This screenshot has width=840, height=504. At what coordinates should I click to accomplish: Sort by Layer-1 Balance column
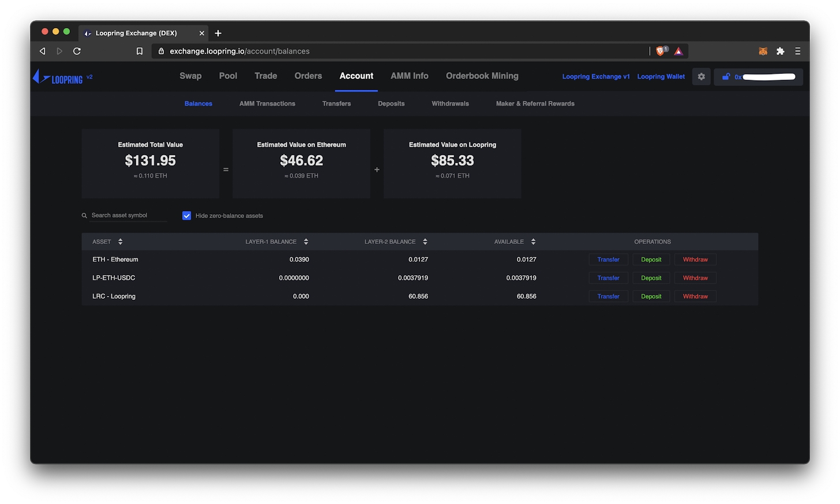[306, 242]
